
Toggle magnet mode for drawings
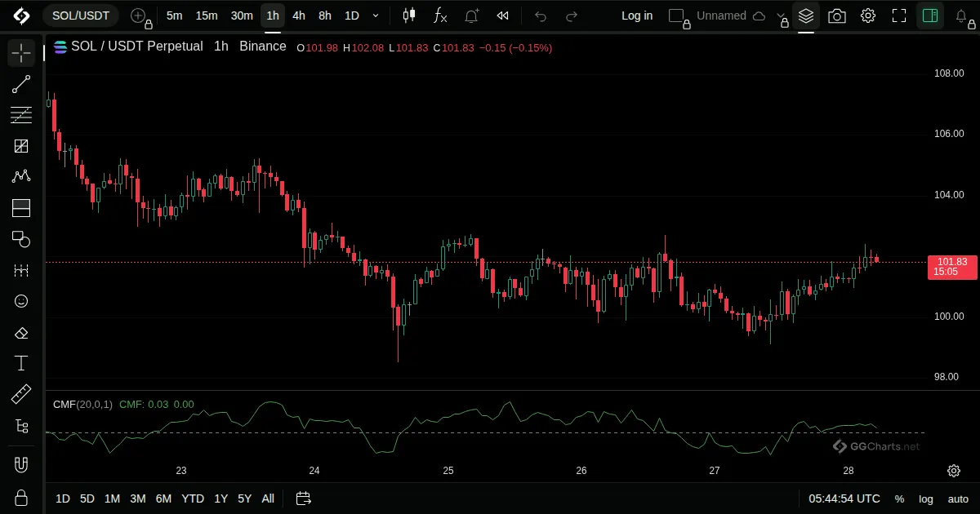coord(21,465)
